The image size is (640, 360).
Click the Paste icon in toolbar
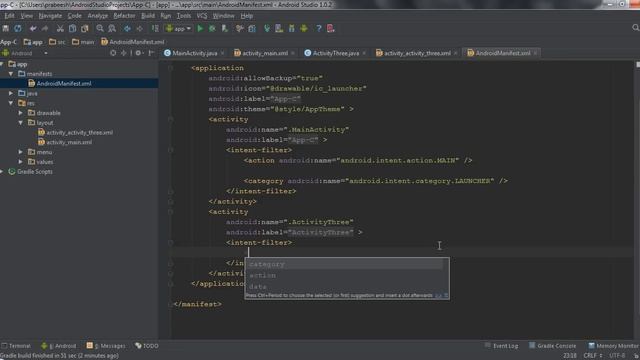pos(84,29)
